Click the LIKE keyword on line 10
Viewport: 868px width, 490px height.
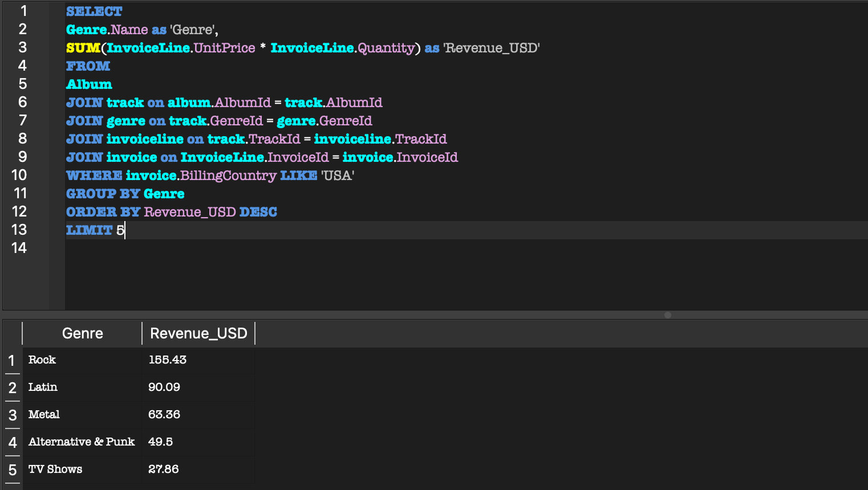tap(298, 175)
